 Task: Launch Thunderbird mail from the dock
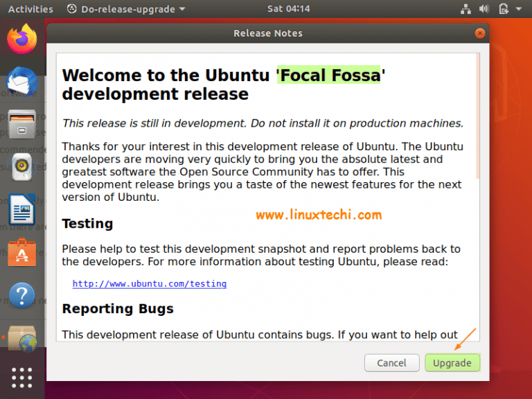[x=21, y=82]
